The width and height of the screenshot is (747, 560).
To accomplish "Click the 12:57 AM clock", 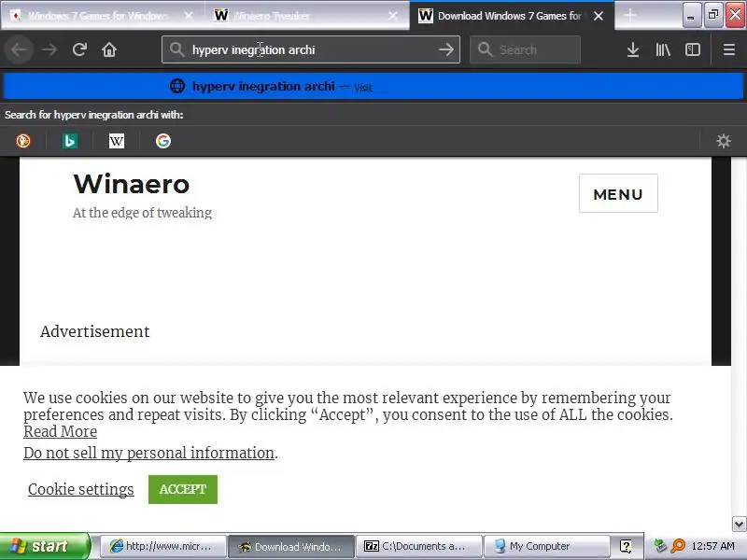I will (712, 546).
